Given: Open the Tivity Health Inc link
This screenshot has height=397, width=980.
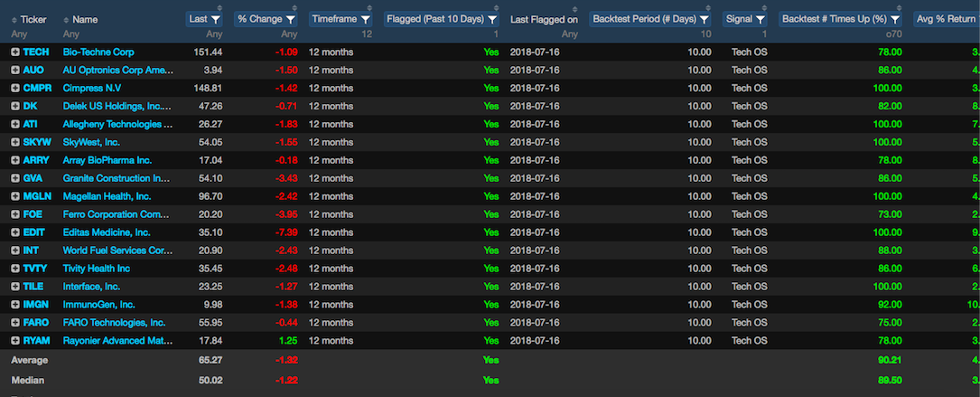Looking at the screenshot, I should [97, 269].
